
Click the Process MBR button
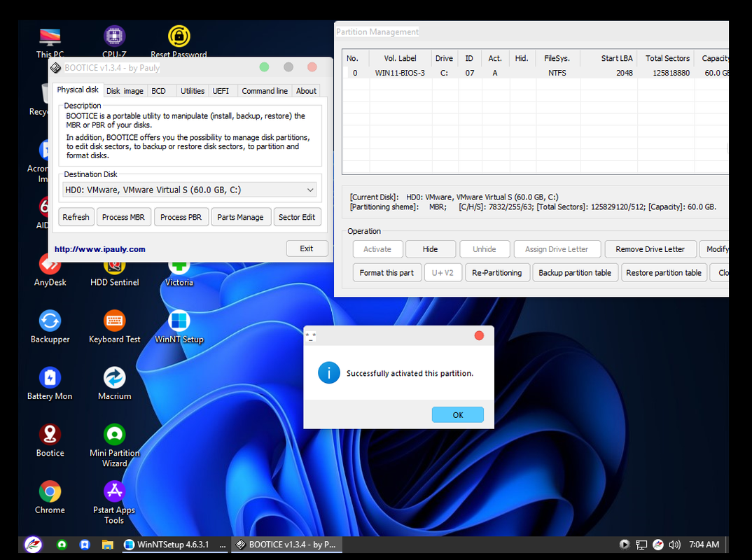pos(123,217)
